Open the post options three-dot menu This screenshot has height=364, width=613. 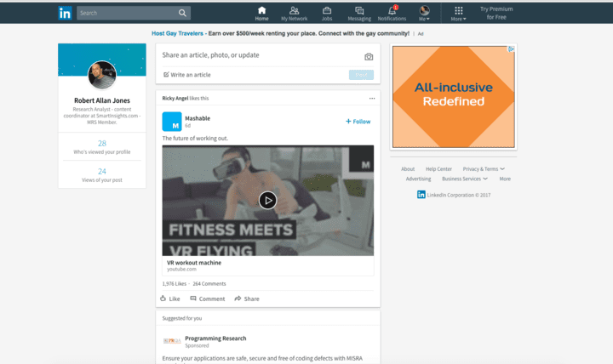[x=372, y=99]
